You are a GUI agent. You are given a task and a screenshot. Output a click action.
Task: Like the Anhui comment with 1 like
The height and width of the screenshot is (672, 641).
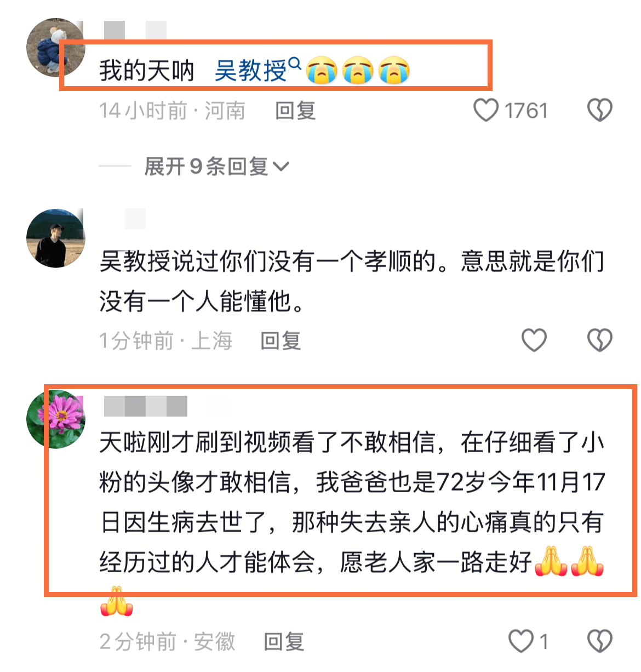point(520,641)
